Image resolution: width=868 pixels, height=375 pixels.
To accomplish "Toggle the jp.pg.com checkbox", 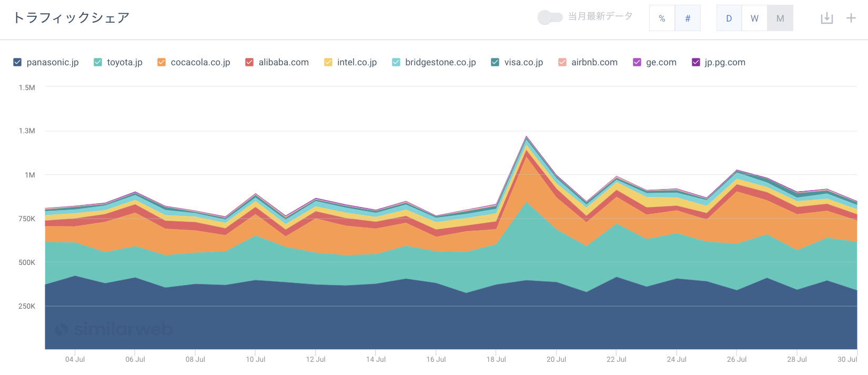I will (696, 62).
